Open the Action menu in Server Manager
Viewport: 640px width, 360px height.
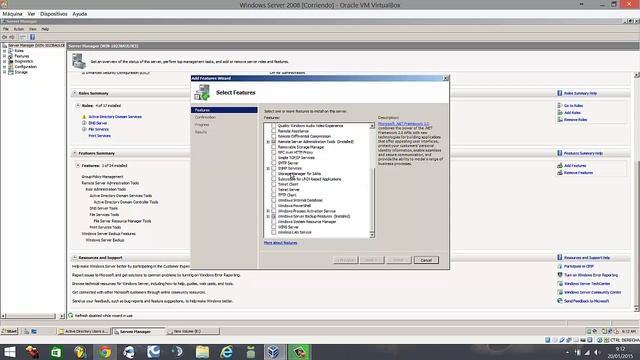(x=19, y=29)
